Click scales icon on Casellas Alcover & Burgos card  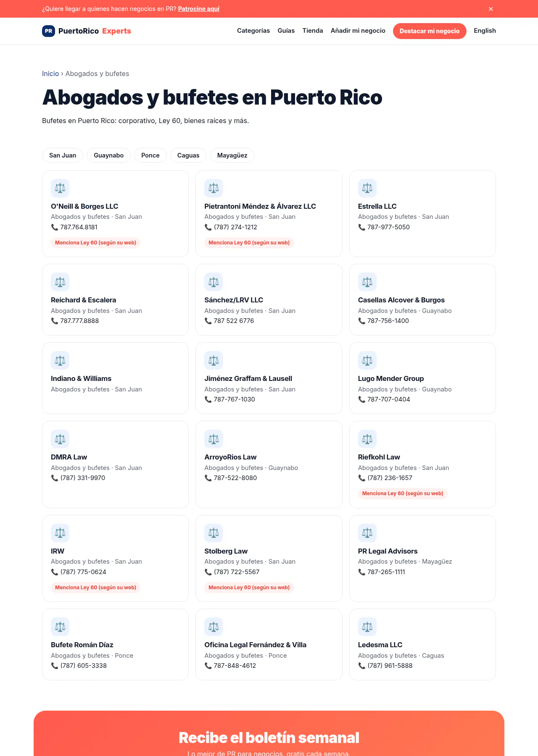(x=367, y=282)
